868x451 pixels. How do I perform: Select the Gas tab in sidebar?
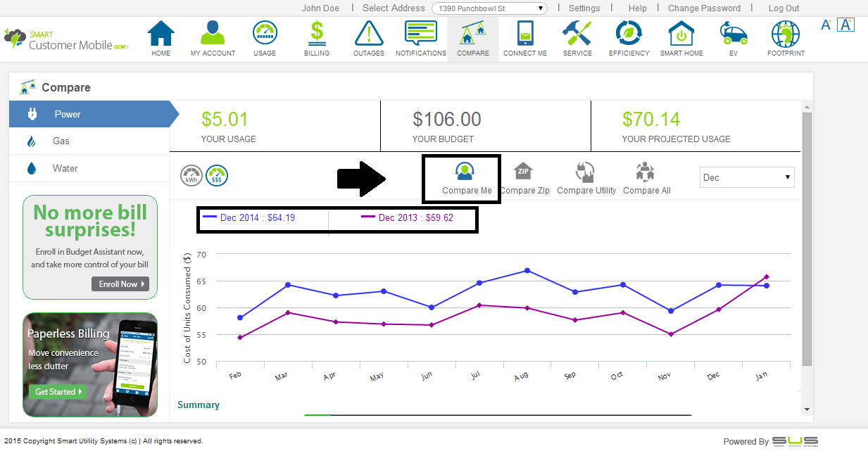click(x=61, y=141)
